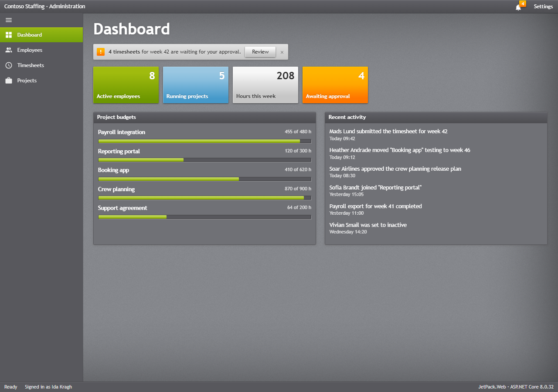
Task: Click the Crew planning project name
Action: click(116, 189)
